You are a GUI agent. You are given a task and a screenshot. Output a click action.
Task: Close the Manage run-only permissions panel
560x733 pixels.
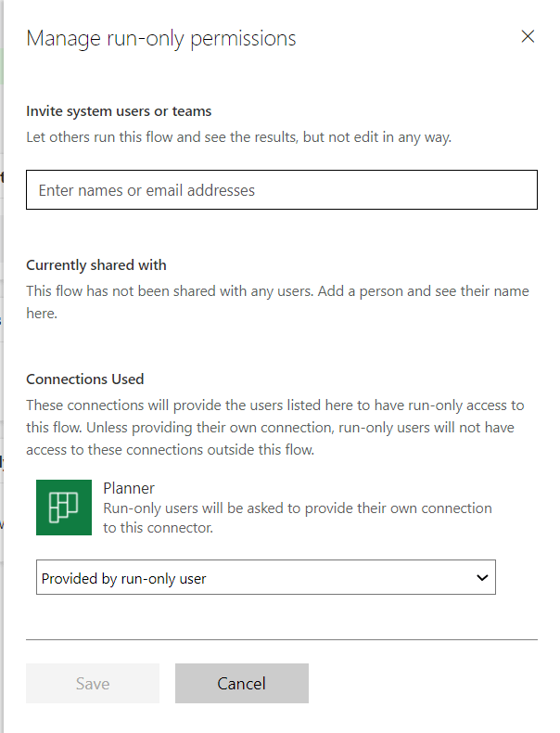528,36
